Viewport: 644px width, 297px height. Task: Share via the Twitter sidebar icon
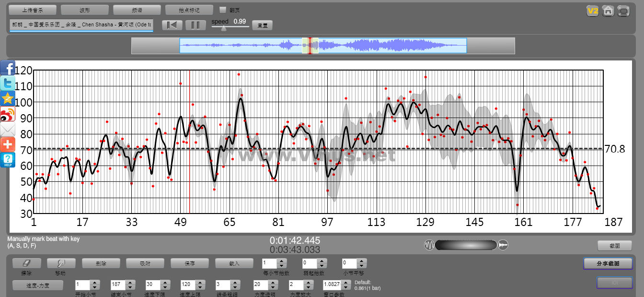click(x=8, y=83)
